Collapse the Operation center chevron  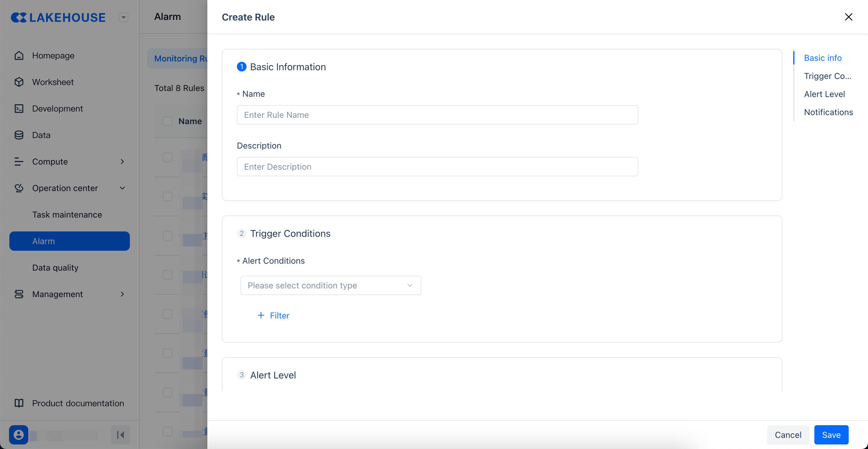pos(122,188)
